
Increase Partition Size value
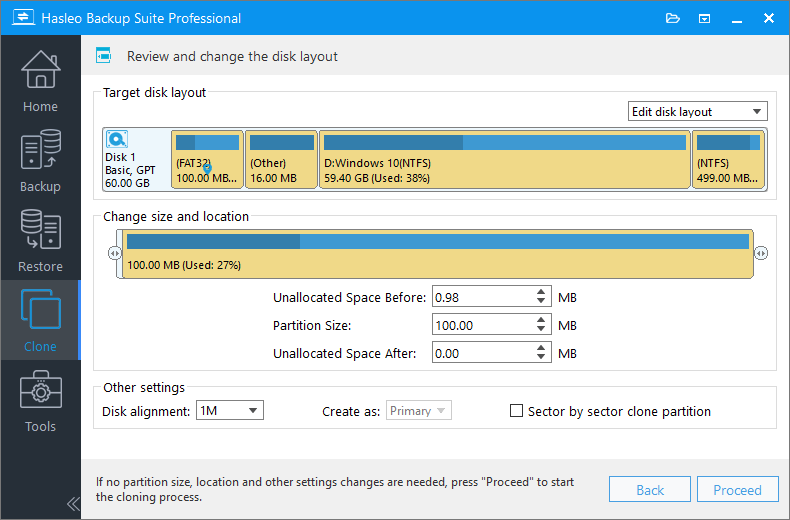[541, 320]
